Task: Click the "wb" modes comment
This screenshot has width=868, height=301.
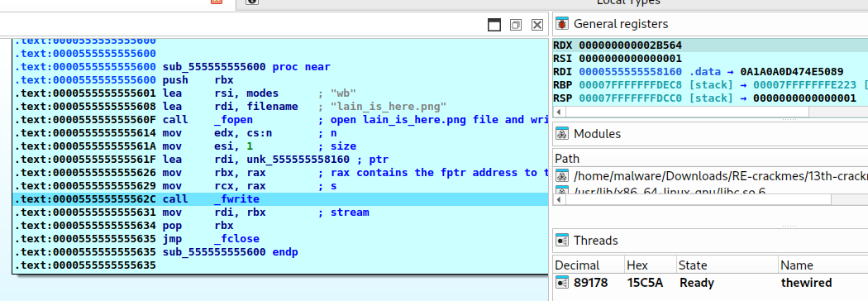Action: [x=343, y=93]
